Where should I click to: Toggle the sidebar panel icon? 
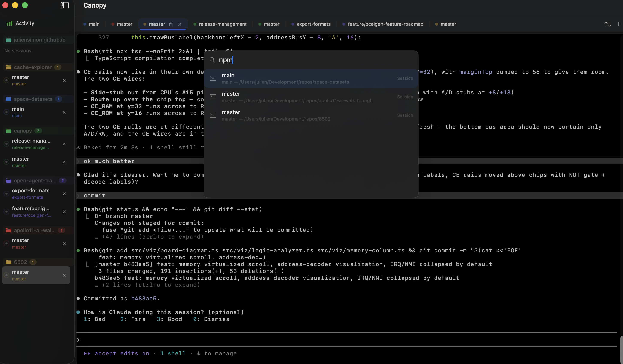pyautogui.click(x=65, y=5)
